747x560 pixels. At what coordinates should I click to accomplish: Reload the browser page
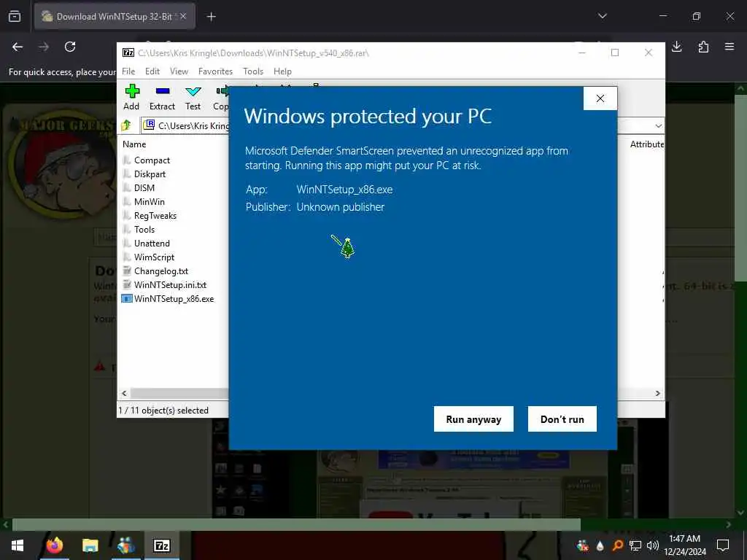(70, 47)
